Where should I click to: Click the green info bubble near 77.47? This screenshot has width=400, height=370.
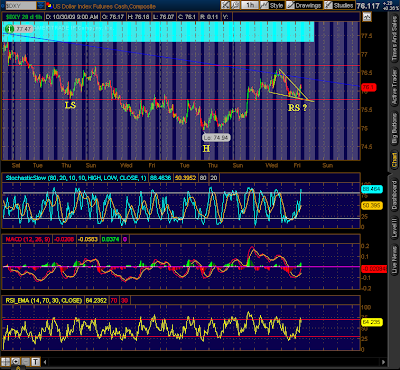coord(10,29)
